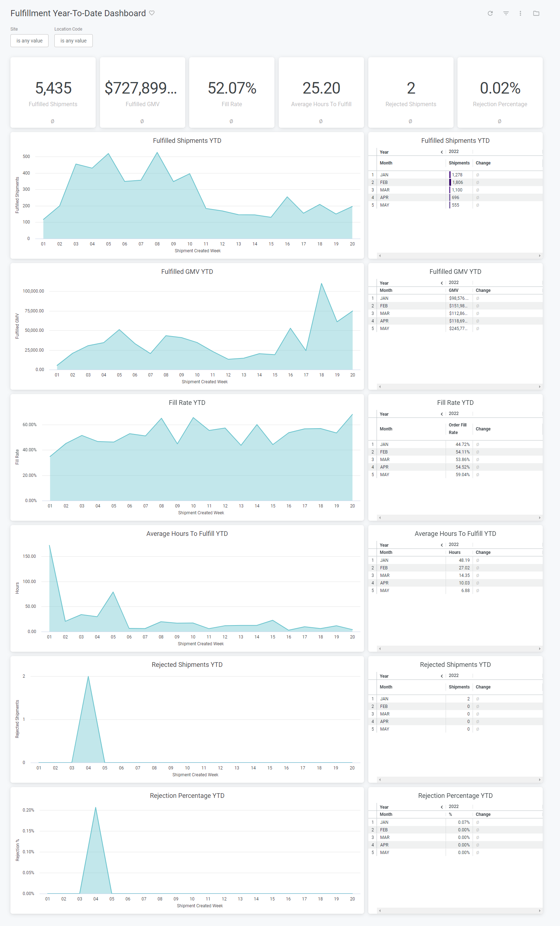560x926 pixels.
Task: Click the 2022 year value in Fill Rate YTD table
Action: 454,414
